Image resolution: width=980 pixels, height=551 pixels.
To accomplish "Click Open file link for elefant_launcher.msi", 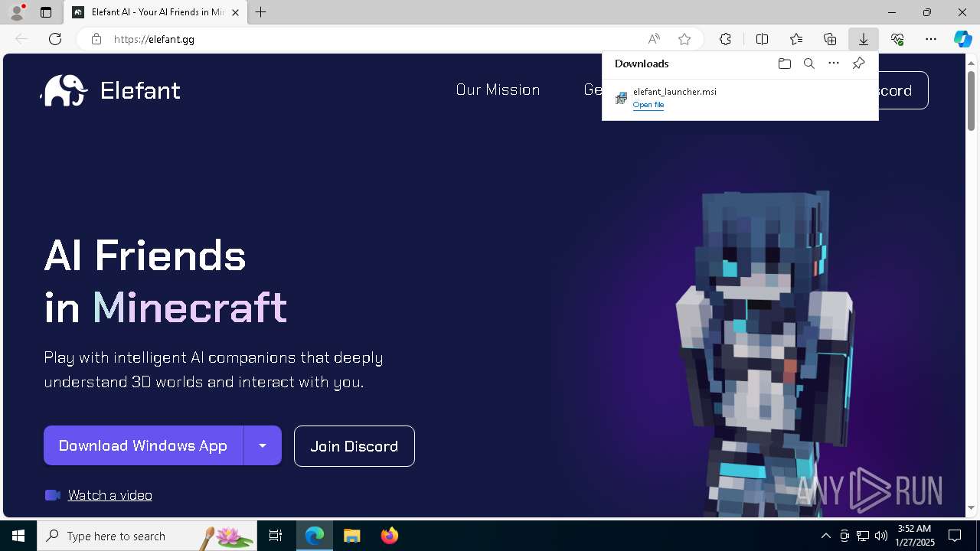I will [648, 105].
